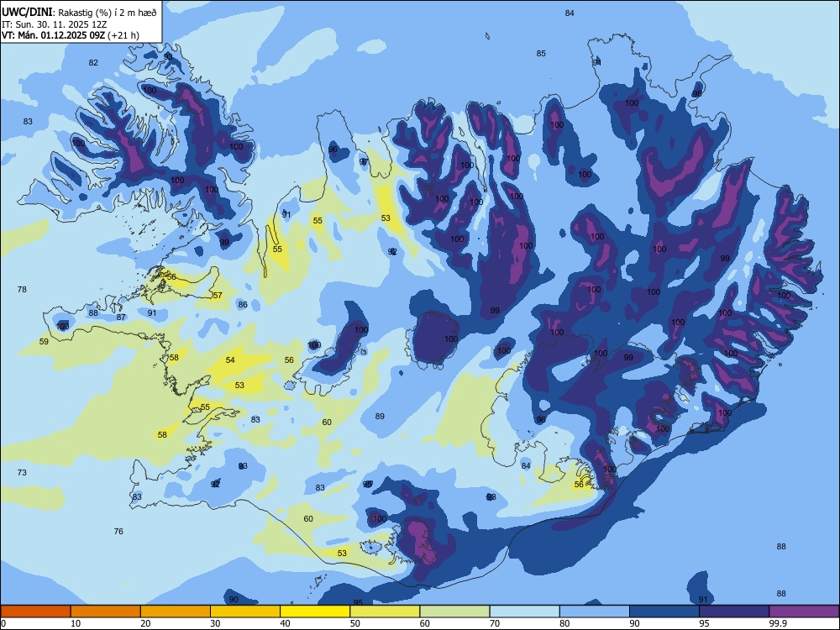The image size is (840, 630).
Task: Click the 20–30 amber legend swatch
Action: 176,612
